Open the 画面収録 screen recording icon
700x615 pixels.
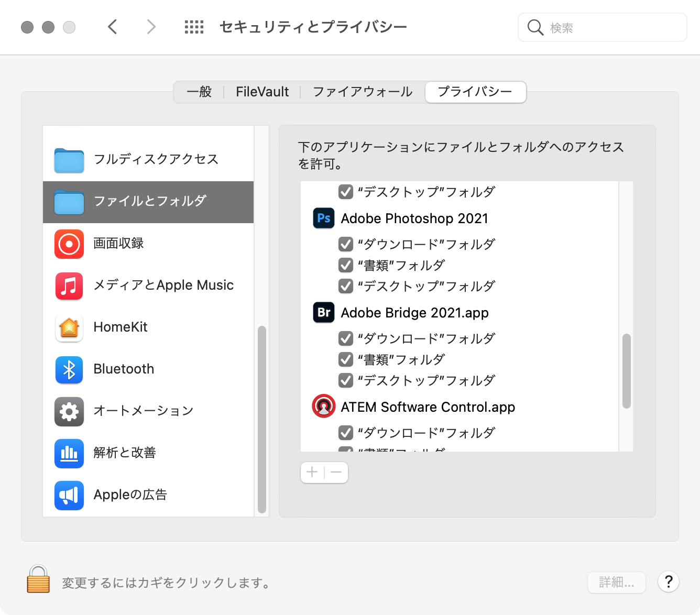click(69, 244)
